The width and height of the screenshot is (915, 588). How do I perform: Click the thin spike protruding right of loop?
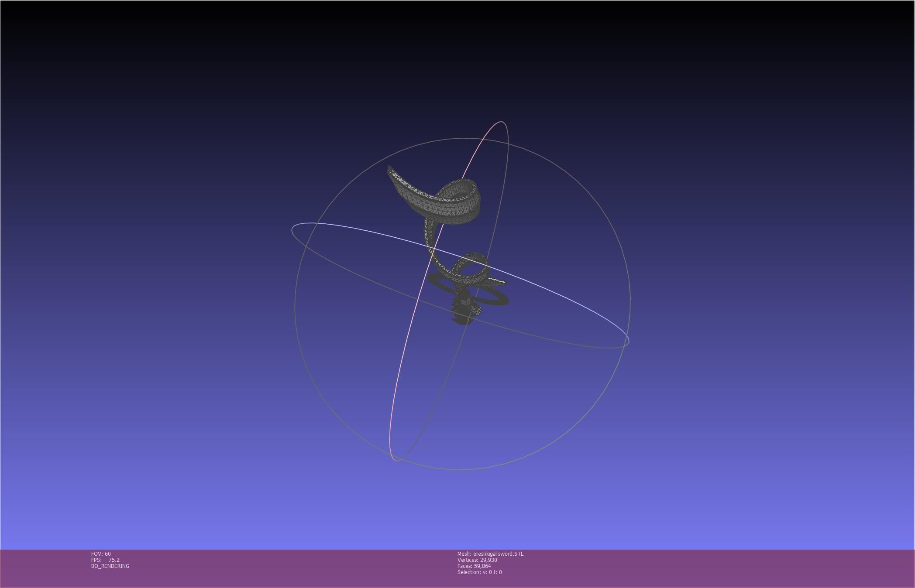point(498,281)
